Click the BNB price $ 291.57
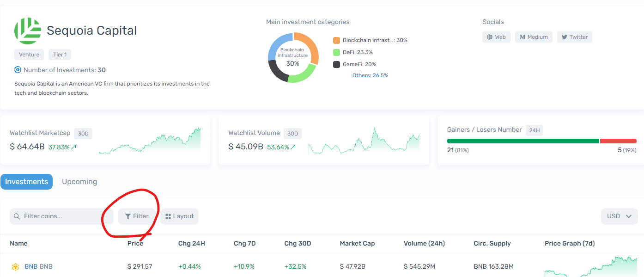 140,267
